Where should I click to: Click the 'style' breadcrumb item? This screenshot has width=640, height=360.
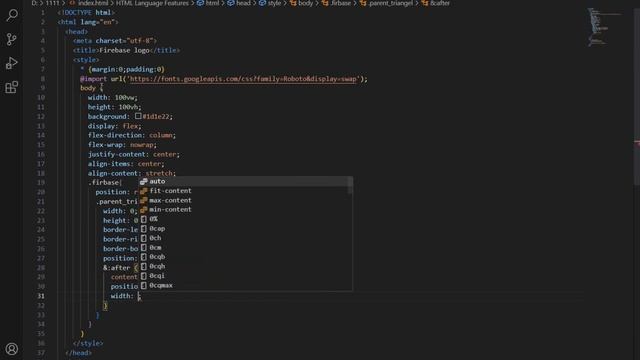point(270,3)
